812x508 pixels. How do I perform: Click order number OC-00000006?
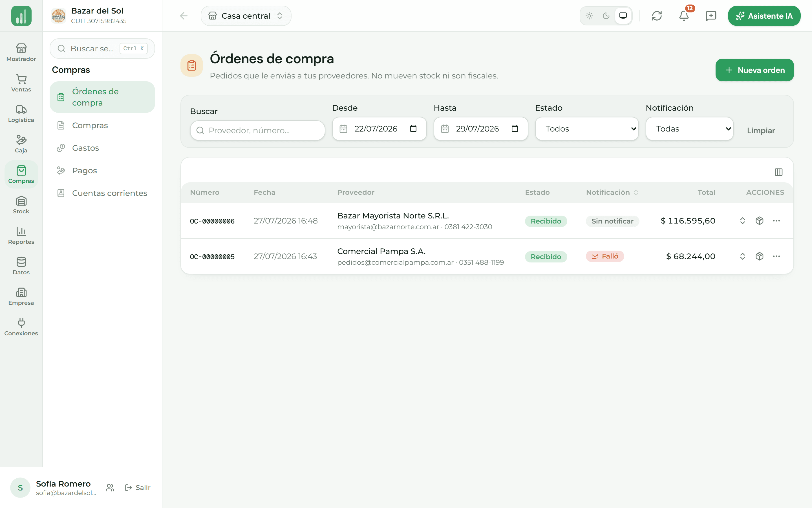[212, 221]
